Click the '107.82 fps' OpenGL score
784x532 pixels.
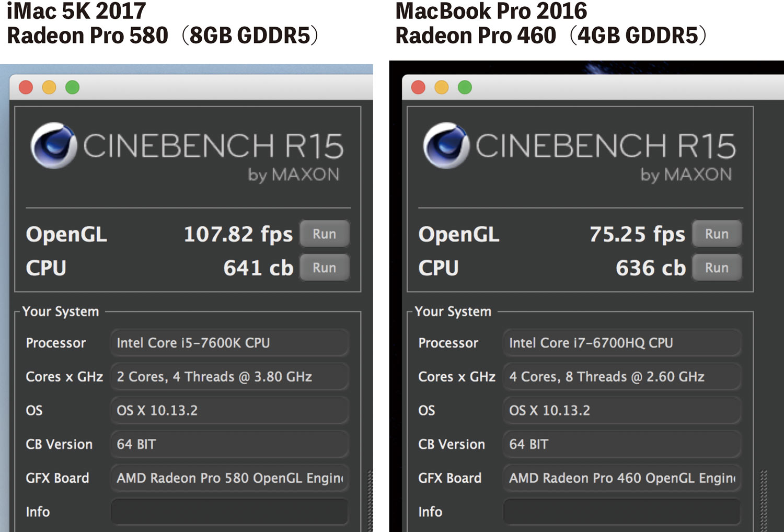[238, 234]
